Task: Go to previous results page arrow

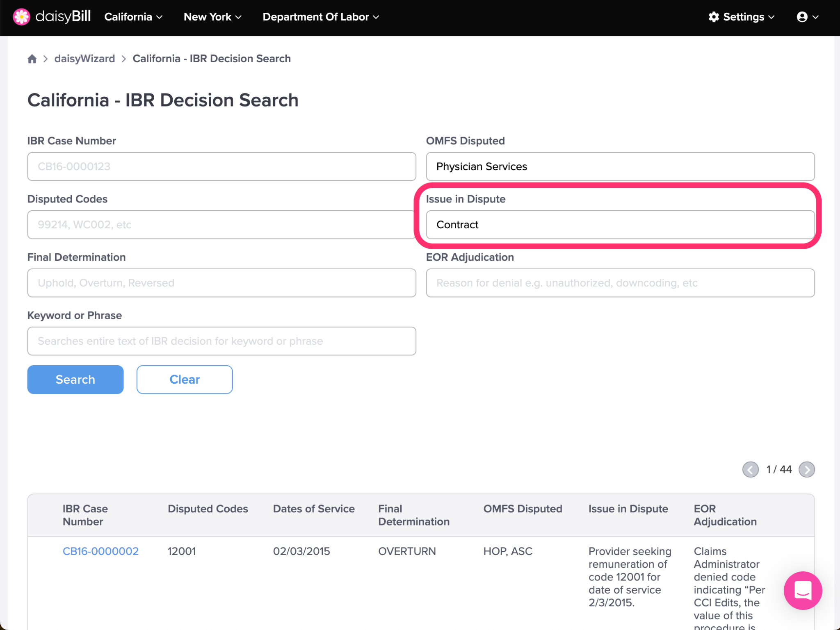Action: 751,470
